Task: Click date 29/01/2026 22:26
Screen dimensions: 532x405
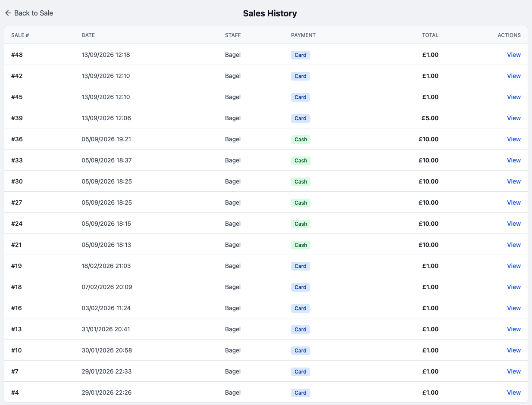Action: (x=106, y=393)
